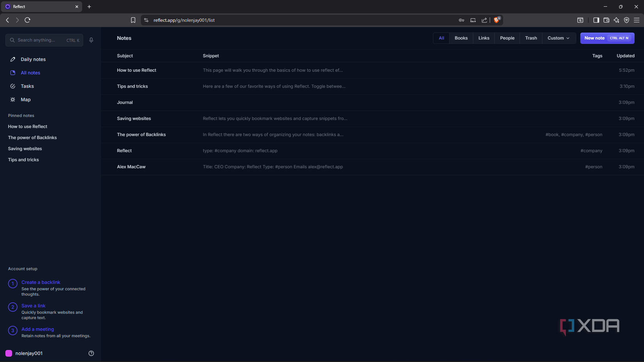Click the microphone voice note icon

coord(91,40)
